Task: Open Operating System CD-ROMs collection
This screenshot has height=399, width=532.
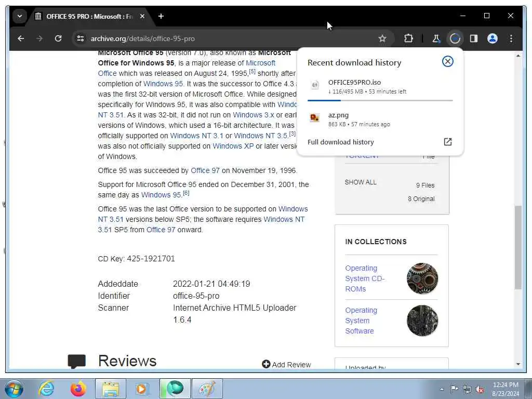Action: pos(365,278)
